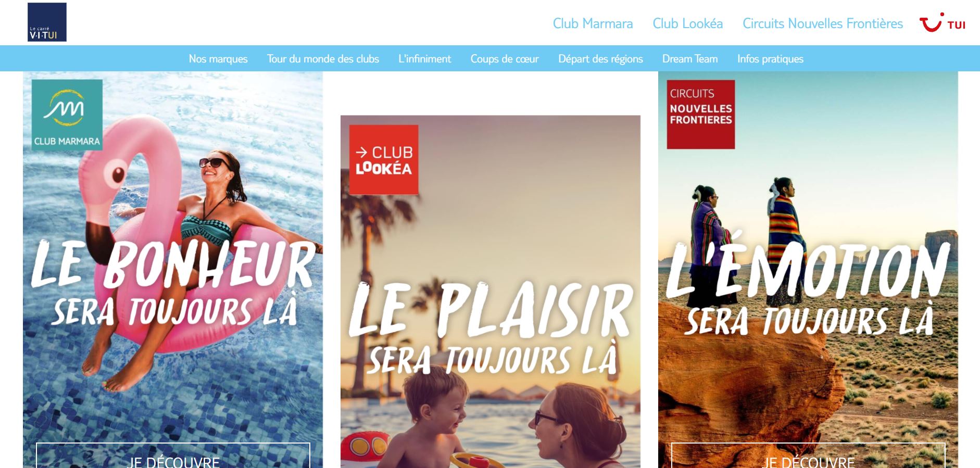This screenshot has width=980, height=468.
Task: Open the Club Lookéa header link
Action: point(687,23)
